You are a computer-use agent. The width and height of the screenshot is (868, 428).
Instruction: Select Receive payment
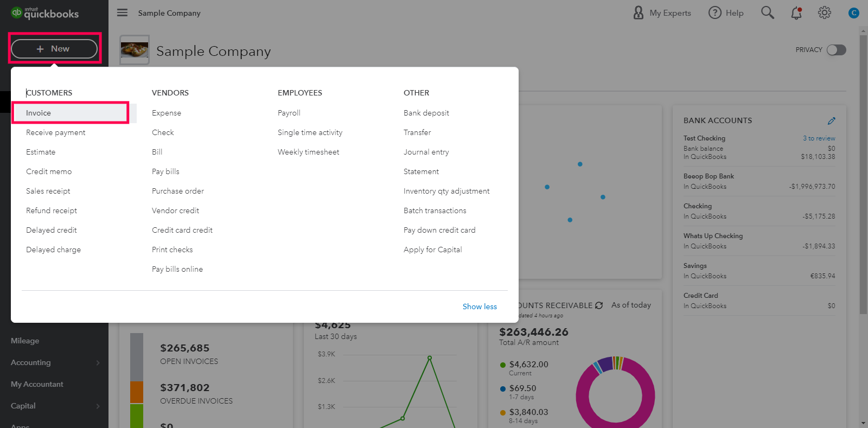(56, 132)
